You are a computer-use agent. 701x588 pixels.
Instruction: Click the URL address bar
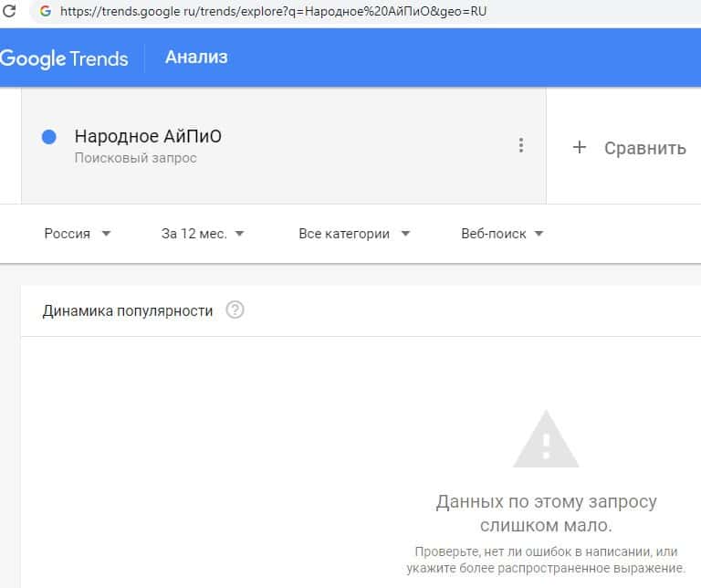(274, 12)
